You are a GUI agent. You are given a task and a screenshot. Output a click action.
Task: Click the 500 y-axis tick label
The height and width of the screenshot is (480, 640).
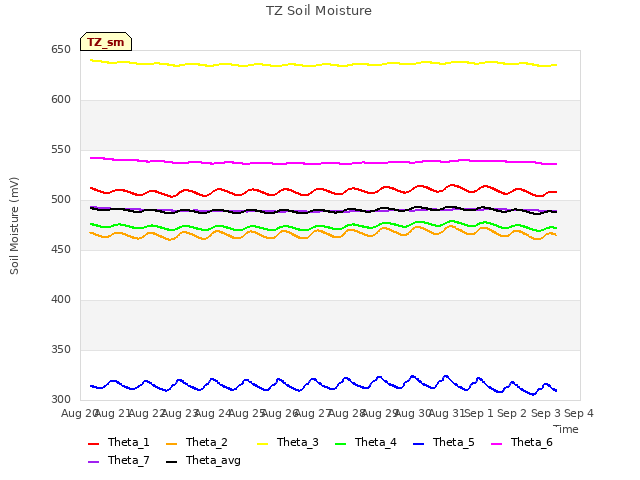point(61,200)
